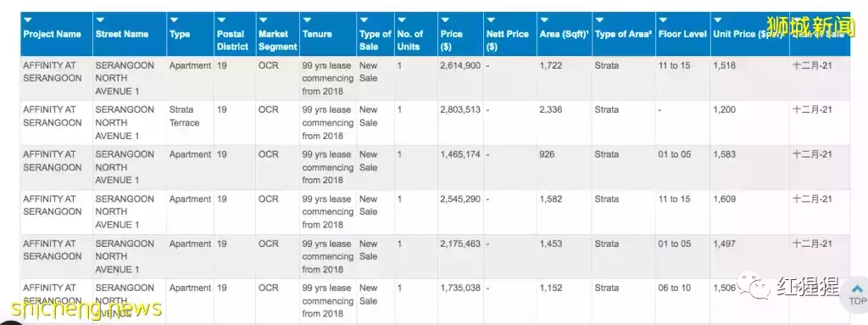Screen dimensions: 868x325
Task: Click the Strata Terrace type cell
Action: pos(184,116)
